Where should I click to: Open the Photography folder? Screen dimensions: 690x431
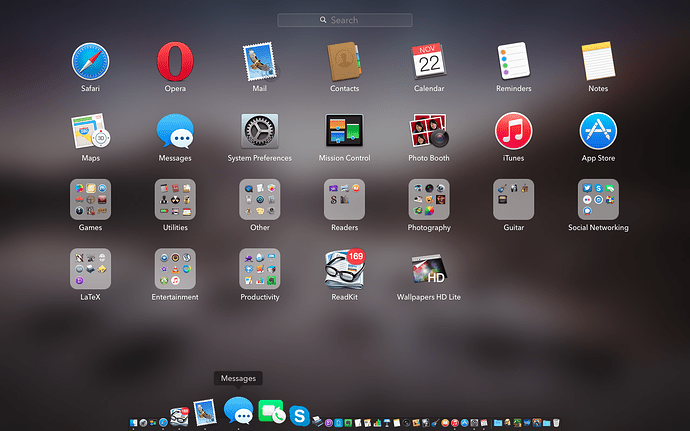(x=429, y=200)
